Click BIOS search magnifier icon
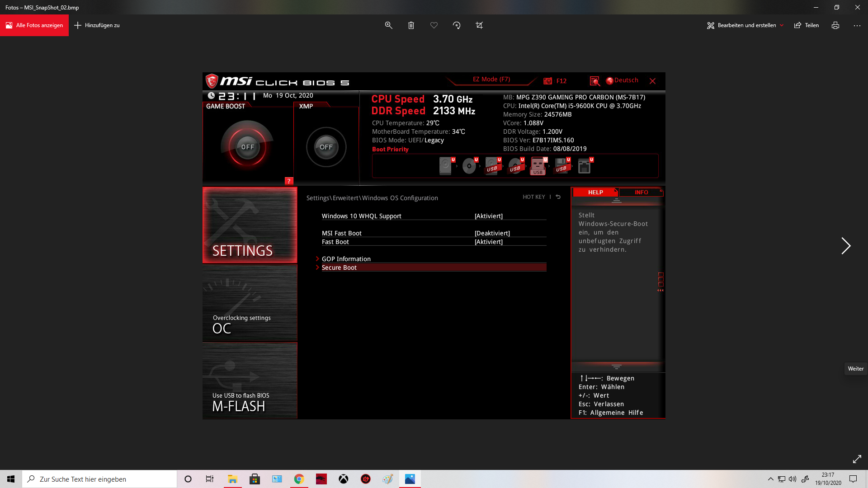The height and width of the screenshot is (488, 868). point(594,81)
